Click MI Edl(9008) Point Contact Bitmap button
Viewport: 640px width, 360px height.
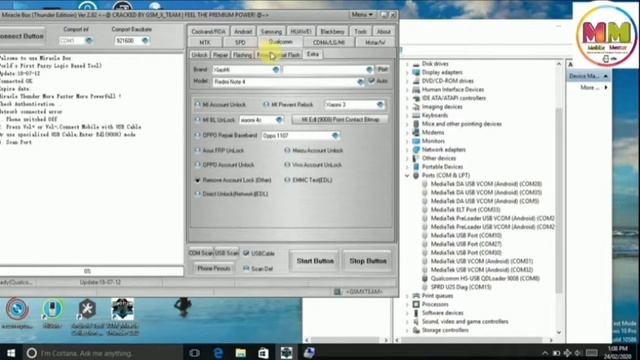click(x=340, y=120)
